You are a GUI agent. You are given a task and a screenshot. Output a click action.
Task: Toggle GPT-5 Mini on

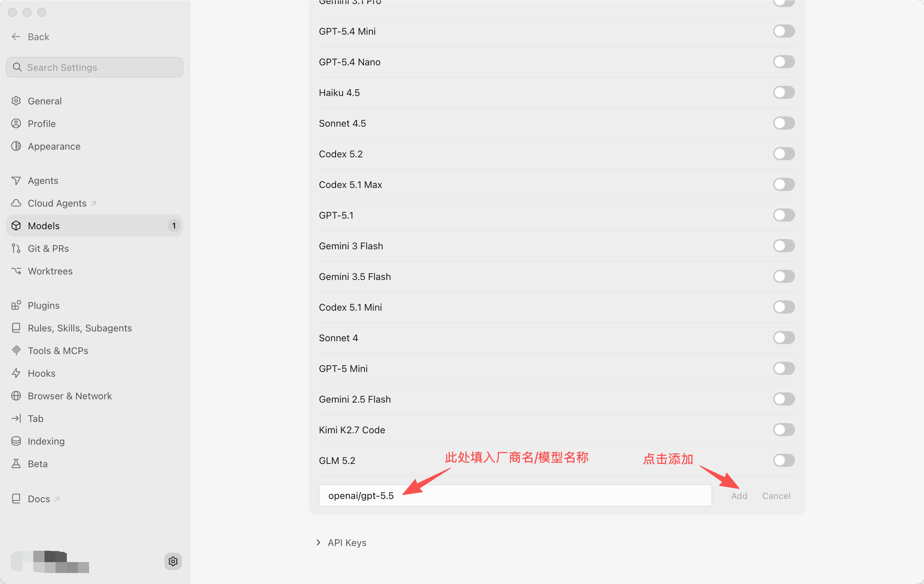click(x=783, y=369)
